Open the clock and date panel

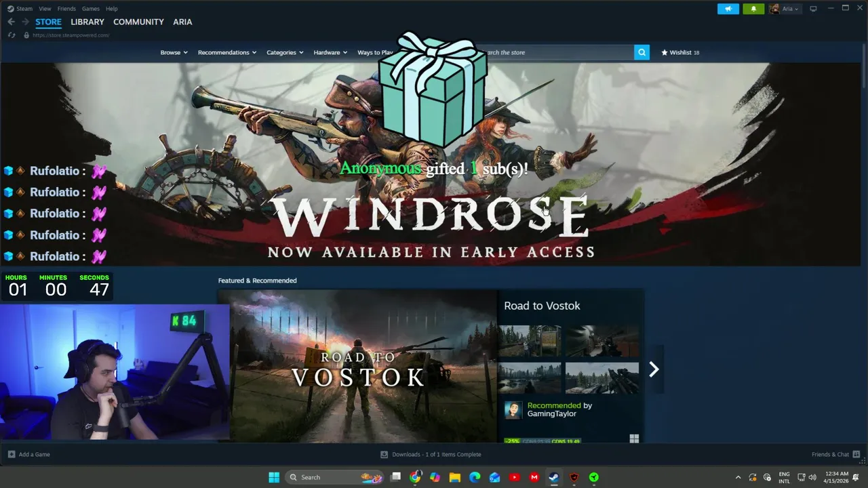[x=835, y=477]
